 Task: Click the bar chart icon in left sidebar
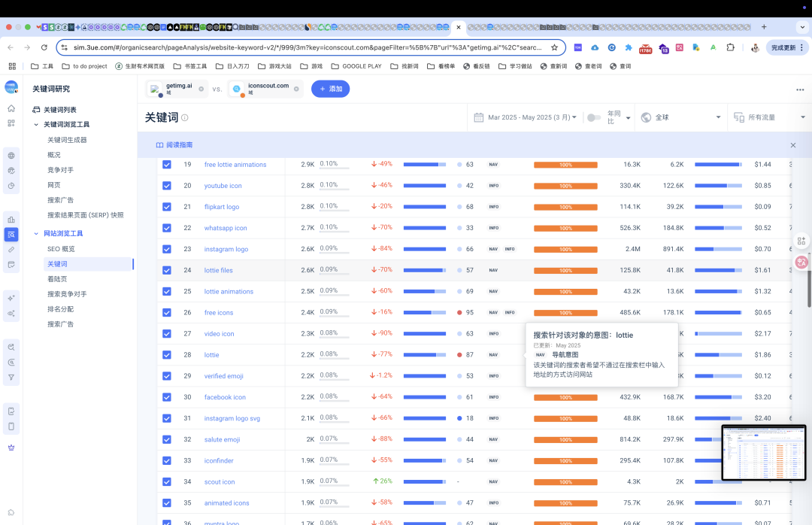coord(11,220)
